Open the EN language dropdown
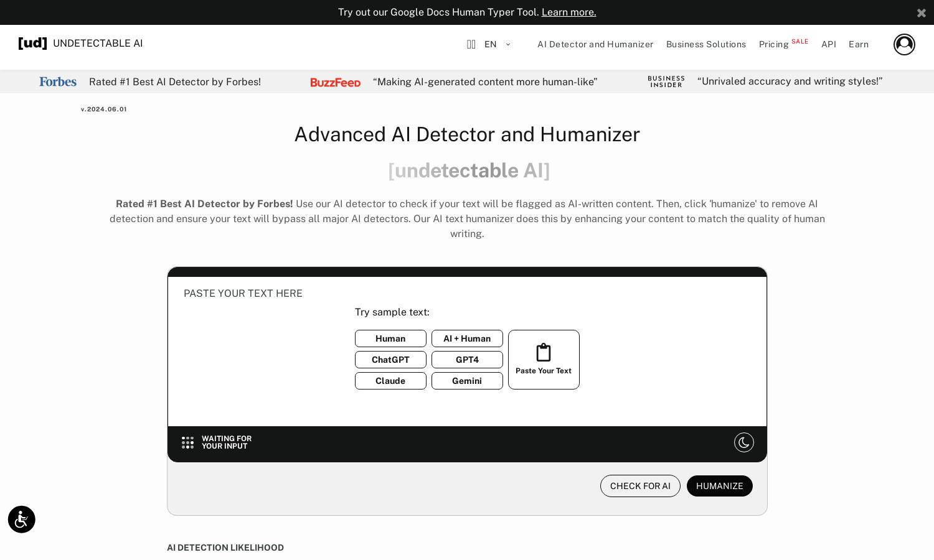Screen dimensions: 934x560 pos(497,44)
